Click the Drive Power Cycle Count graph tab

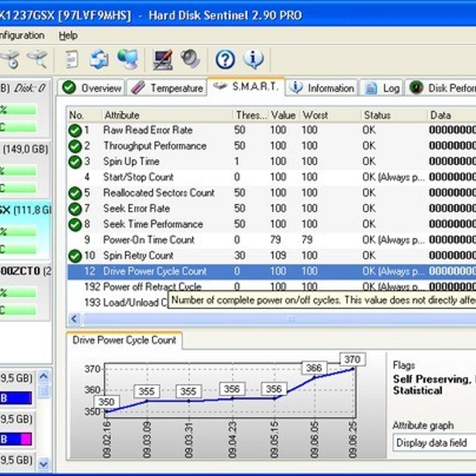(x=124, y=340)
